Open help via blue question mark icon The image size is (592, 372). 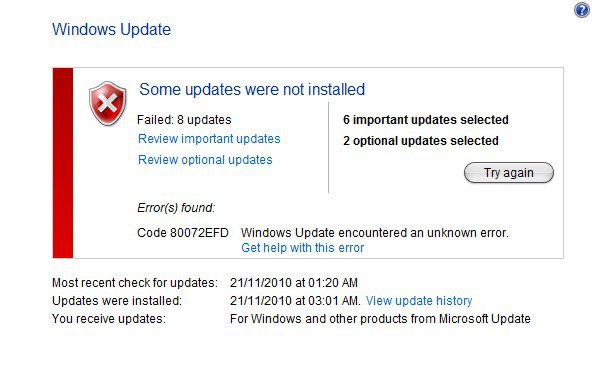(x=582, y=10)
